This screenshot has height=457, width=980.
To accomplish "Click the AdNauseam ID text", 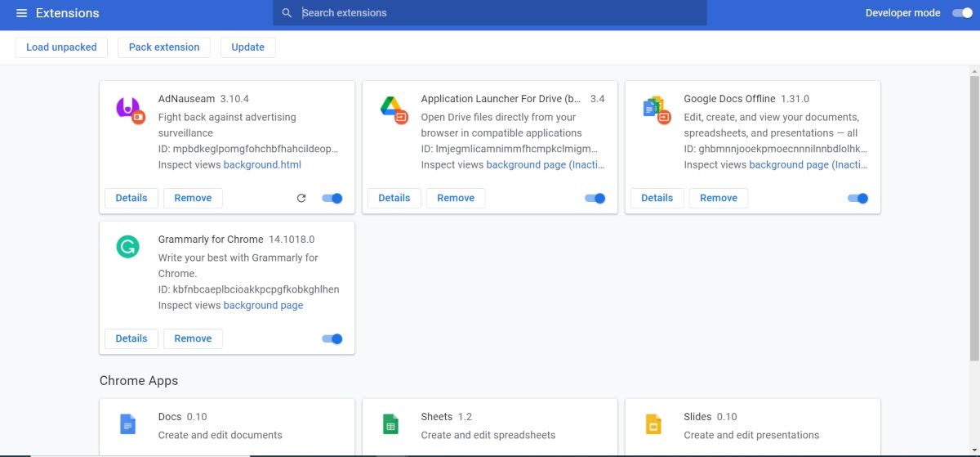I will (248, 150).
